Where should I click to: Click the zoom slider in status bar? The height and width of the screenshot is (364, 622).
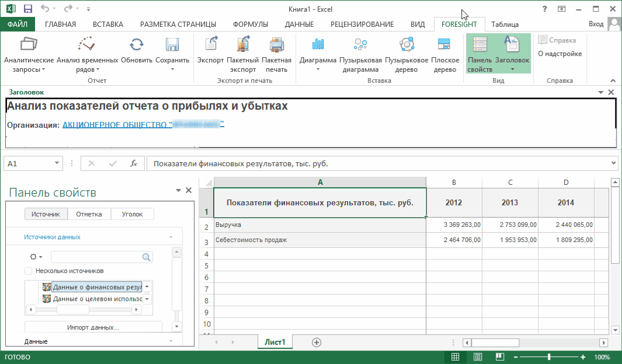click(549, 357)
